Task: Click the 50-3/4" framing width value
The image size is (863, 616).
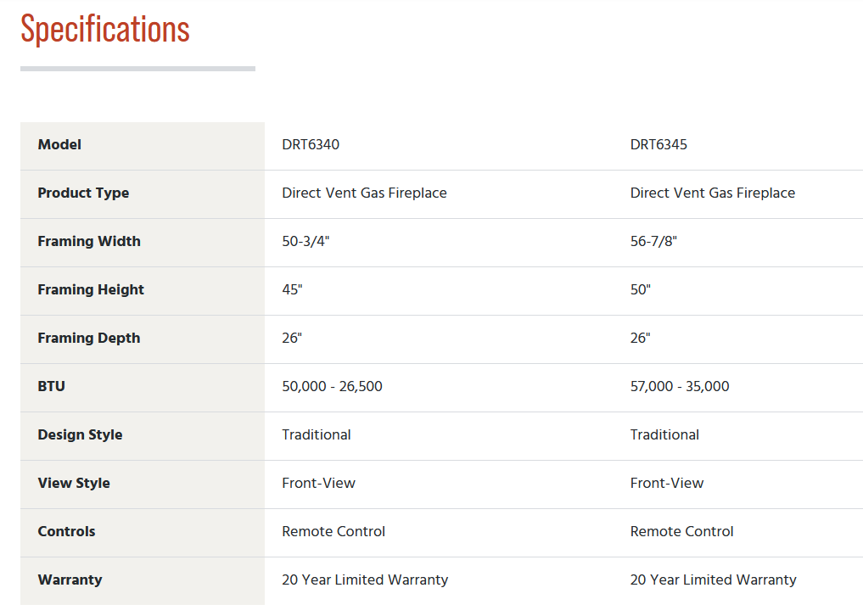Action: coord(305,242)
